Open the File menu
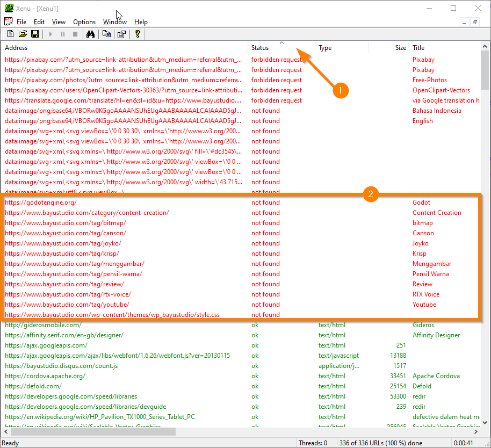This screenshot has width=491, height=448. (21, 22)
